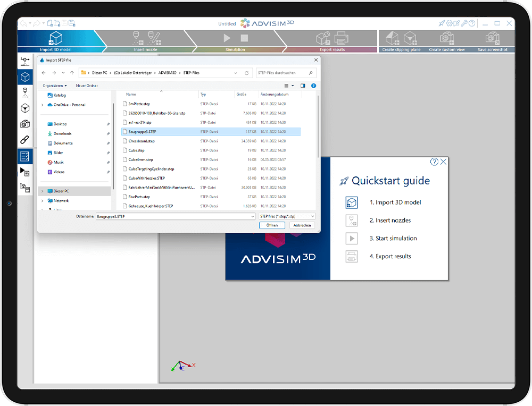Stop the simulation with the square icon
The height and width of the screenshot is (406, 532).
[244, 38]
